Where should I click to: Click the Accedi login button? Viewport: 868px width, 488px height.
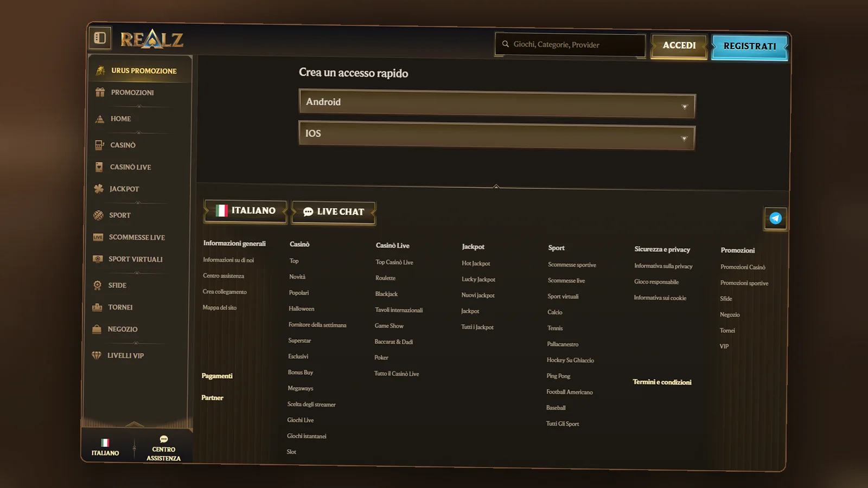coord(679,46)
